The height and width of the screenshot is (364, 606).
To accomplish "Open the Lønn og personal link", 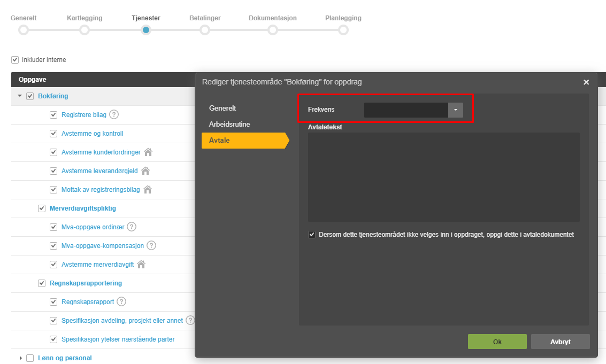I will point(65,358).
